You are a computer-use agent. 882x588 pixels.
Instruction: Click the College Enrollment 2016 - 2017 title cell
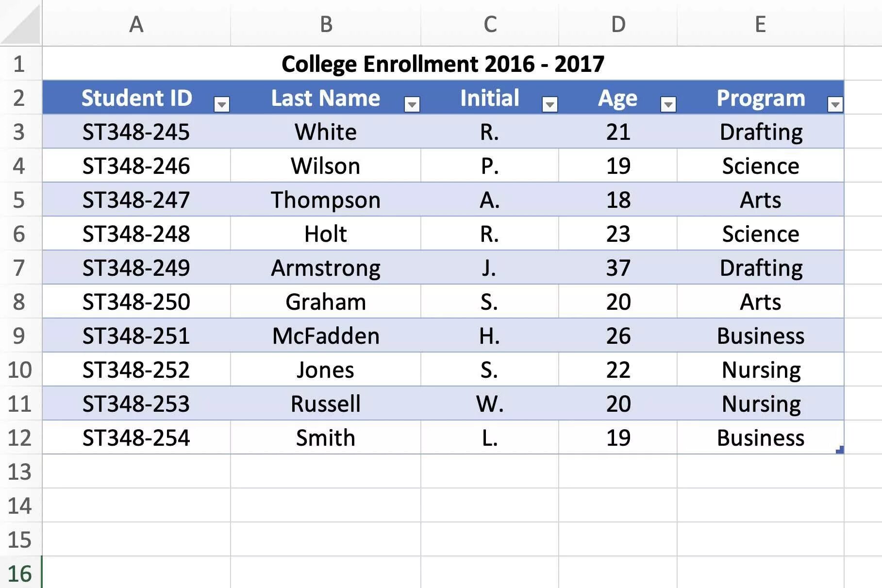click(443, 64)
